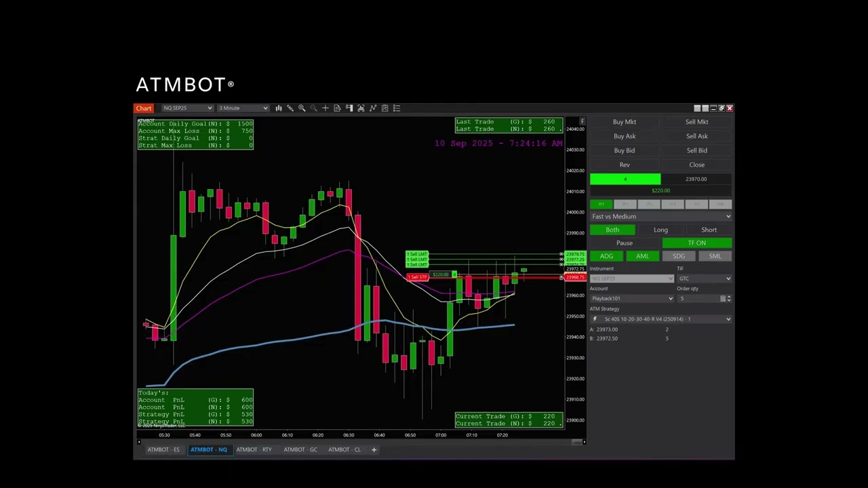Open the ATM Strategy dropdown
Screen dimensions: 868x488
pyautogui.click(x=661, y=319)
